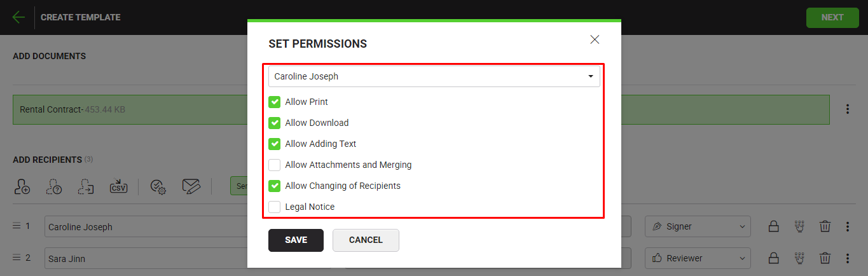
Task: Check the Legal Notice checkbox
Action: coord(275,207)
